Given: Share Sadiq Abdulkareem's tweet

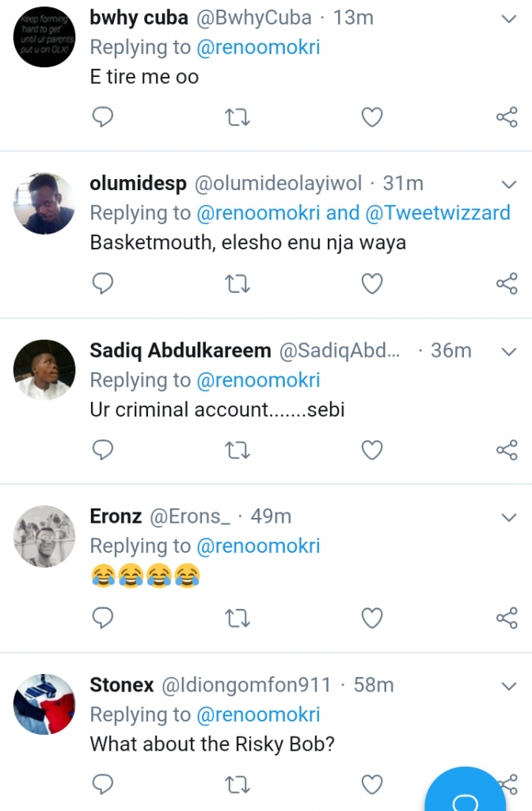Looking at the screenshot, I should coord(507,451).
